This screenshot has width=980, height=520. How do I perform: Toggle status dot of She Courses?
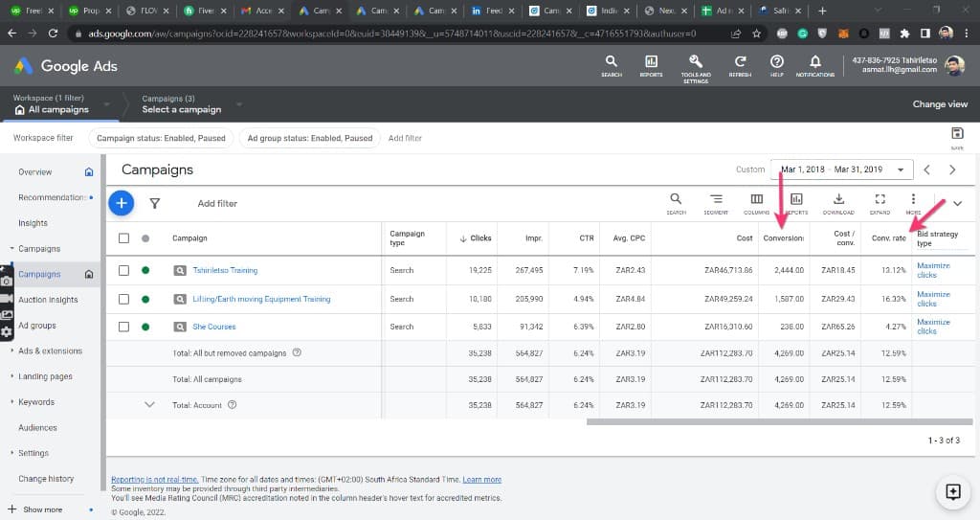pyautogui.click(x=145, y=327)
